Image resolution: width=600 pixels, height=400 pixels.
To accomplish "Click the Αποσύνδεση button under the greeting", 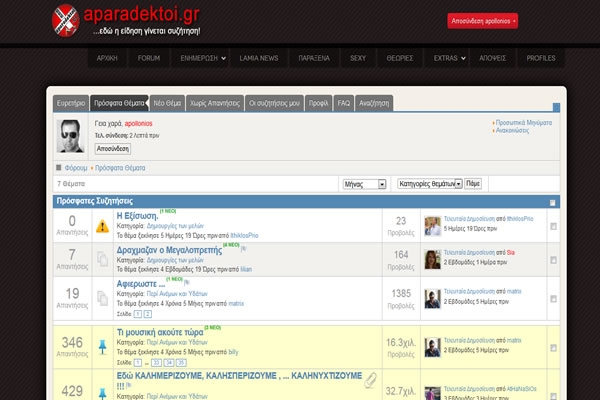I will pos(112,149).
